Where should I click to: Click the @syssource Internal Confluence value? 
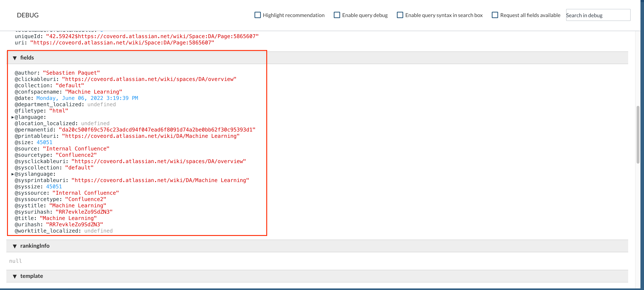tap(85, 193)
